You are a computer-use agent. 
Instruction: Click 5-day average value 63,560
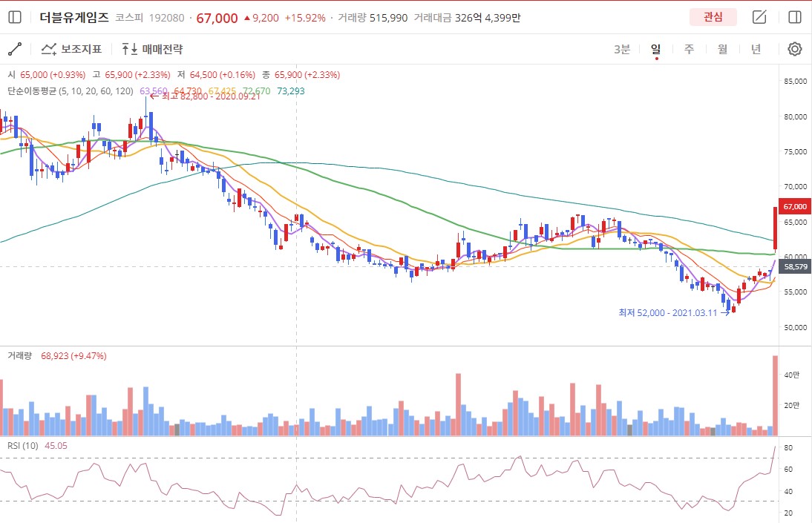point(154,91)
